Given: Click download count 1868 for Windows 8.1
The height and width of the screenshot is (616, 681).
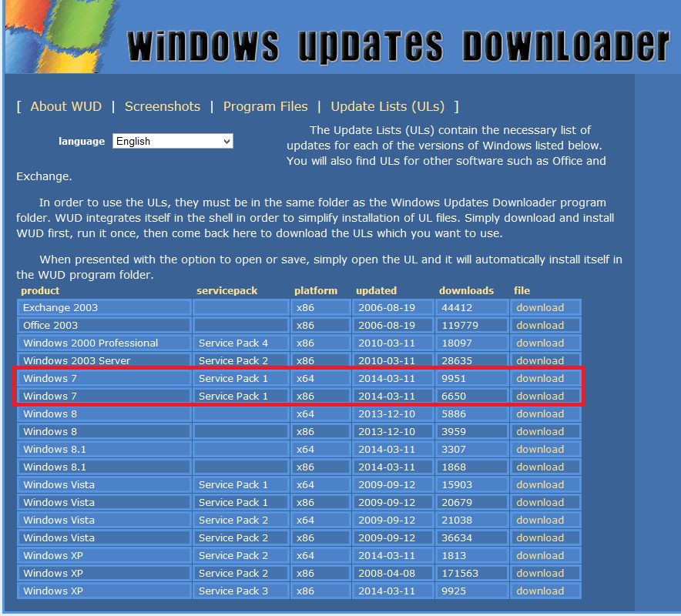Looking at the screenshot, I should point(454,467).
